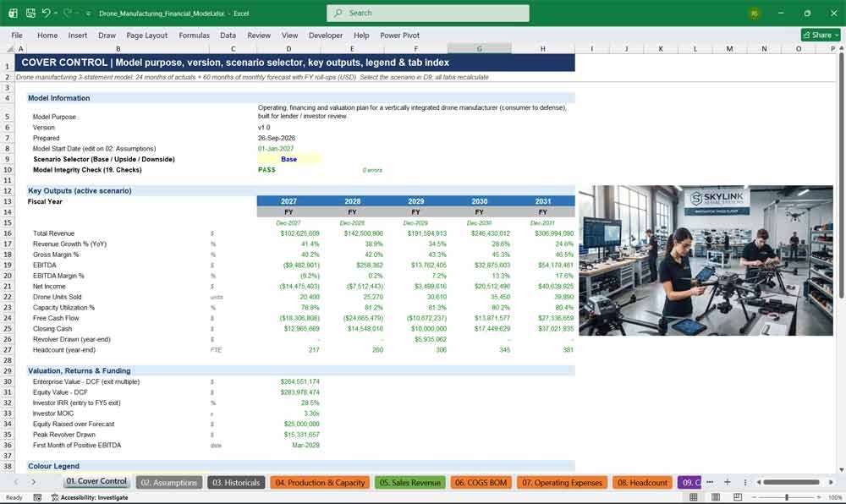The image size is (846, 504).
Task: Open the Insert ribbon tab
Action: pos(78,35)
